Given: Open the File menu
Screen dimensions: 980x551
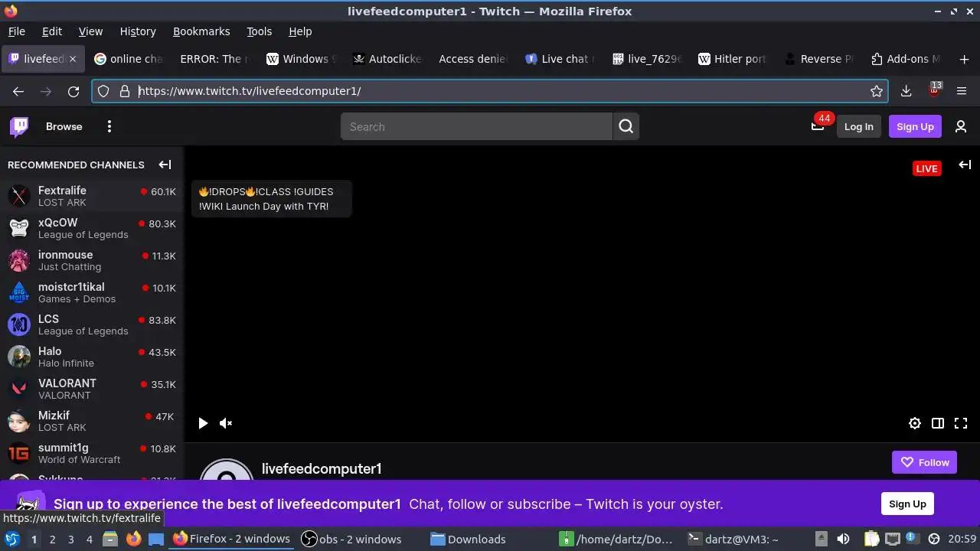Looking at the screenshot, I should 16,31.
